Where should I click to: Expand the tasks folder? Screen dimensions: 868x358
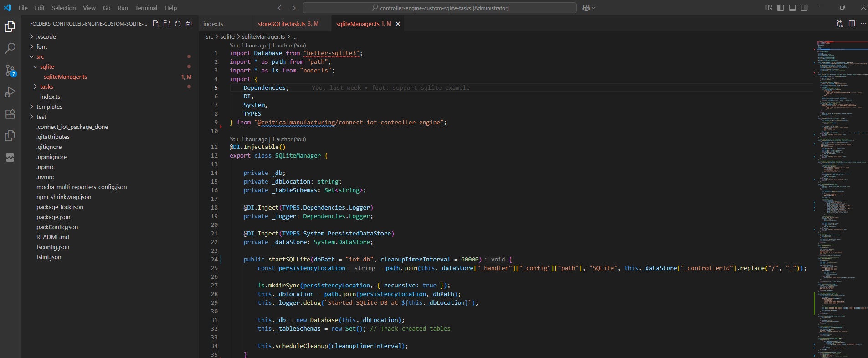click(x=46, y=87)
